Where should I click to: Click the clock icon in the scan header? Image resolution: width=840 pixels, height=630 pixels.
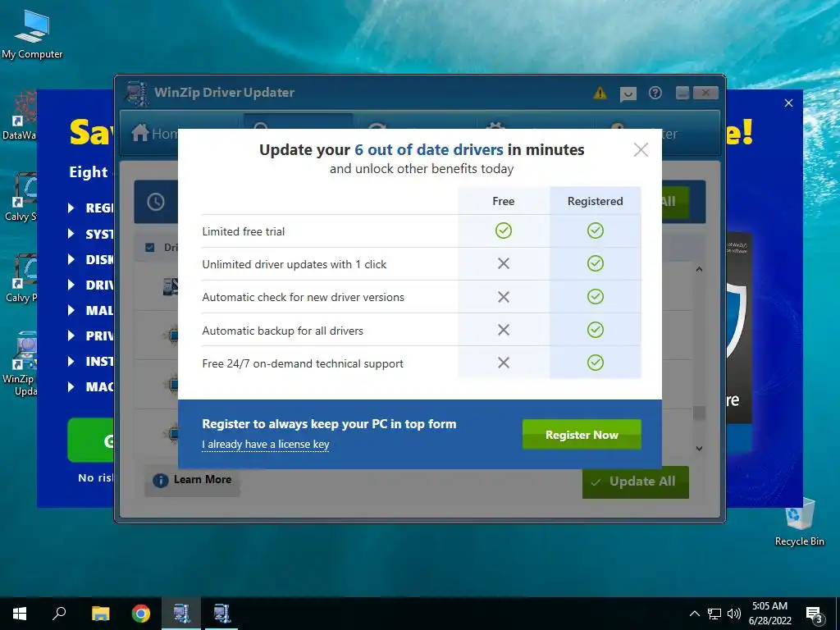click(156, 202)
